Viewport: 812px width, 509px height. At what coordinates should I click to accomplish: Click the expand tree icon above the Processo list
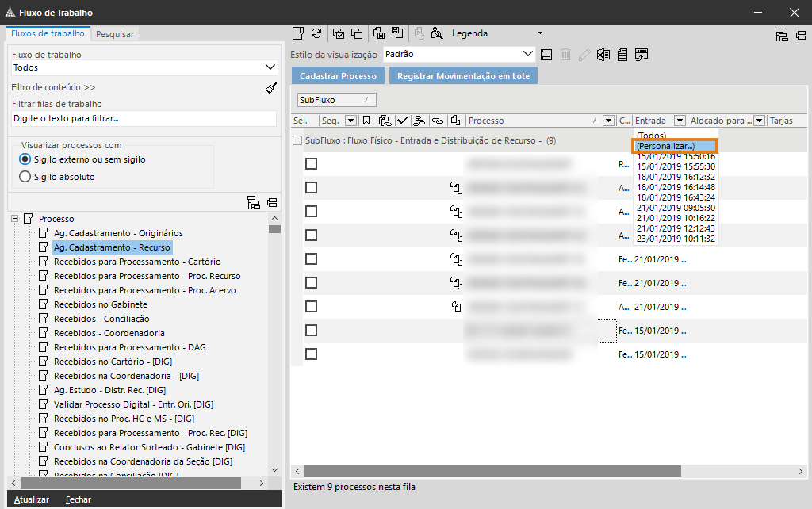[x=254, y=202]
